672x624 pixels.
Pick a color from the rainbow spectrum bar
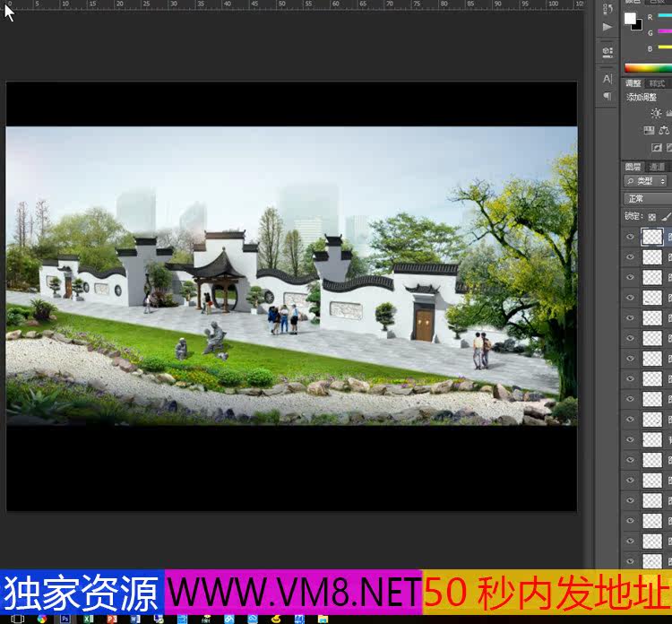[647, 68]
